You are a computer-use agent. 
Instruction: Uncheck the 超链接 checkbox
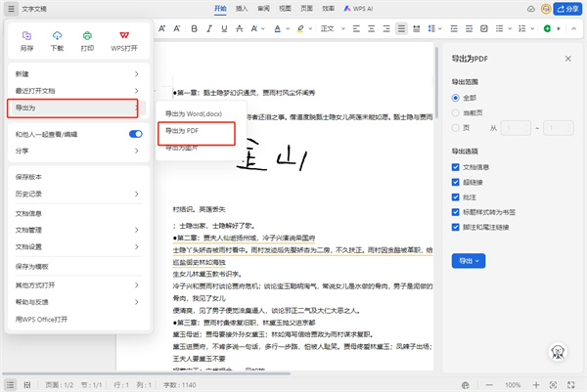tap(456, 182)
